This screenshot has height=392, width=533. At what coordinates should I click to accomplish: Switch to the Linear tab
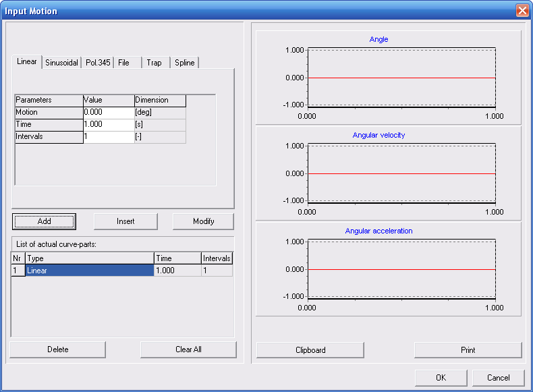27,62
